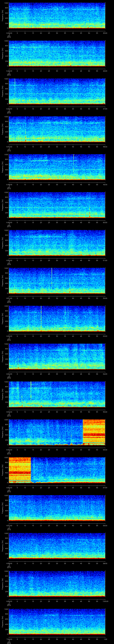Select the spectrogram panel starting at 6:47:00
This screenshot has width=114, height=644.
point(57,129)
